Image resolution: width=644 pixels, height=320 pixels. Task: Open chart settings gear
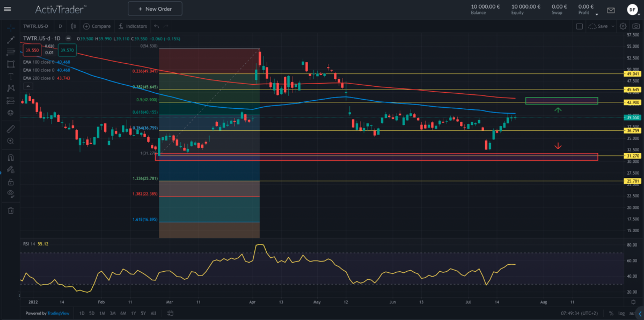[623, 26]
